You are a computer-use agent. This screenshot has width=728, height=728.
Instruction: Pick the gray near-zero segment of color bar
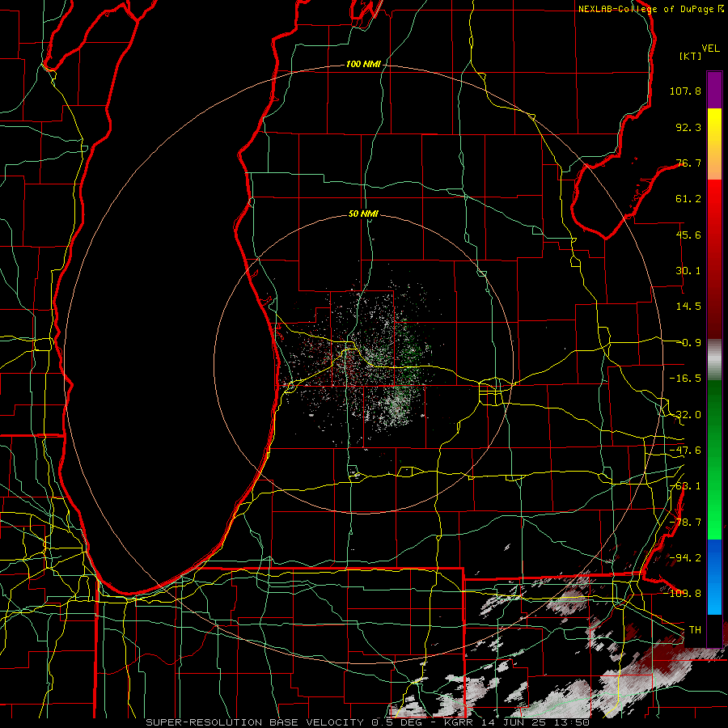(714, 360)
